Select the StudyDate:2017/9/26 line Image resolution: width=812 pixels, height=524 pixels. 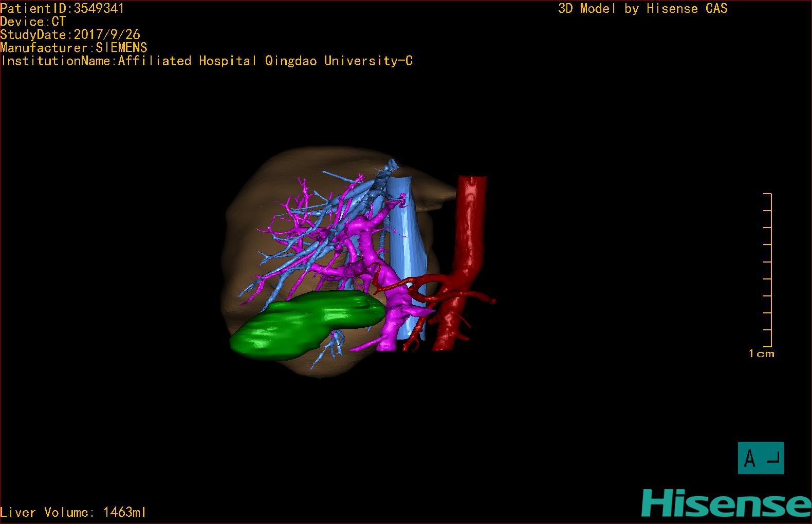(x=70, y=34)
